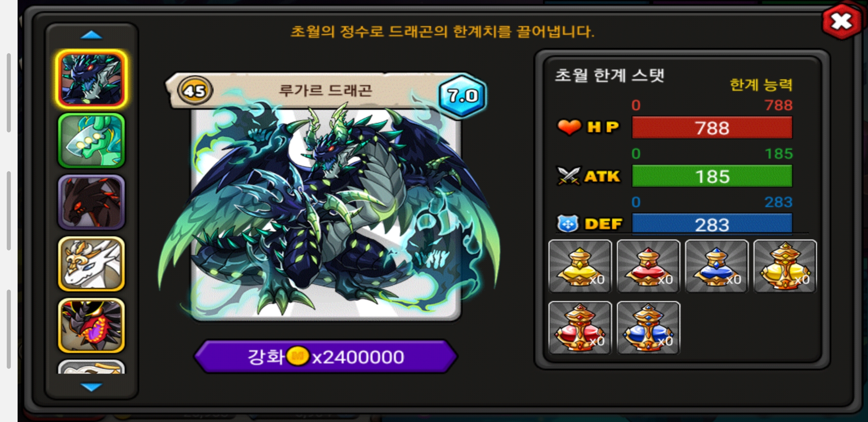868x422 pixels.
Task: Choose the white gold-masked dragon portrait
Action: coord(91,264)
